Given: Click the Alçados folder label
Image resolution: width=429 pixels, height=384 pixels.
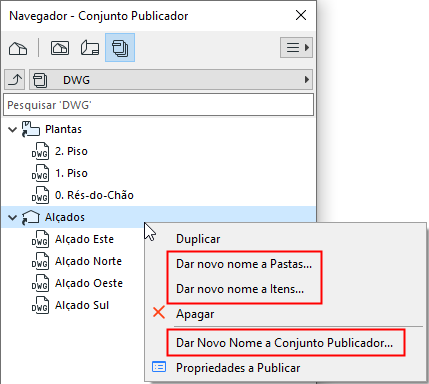Looking at the screenshot, I should tap(65, 217).
